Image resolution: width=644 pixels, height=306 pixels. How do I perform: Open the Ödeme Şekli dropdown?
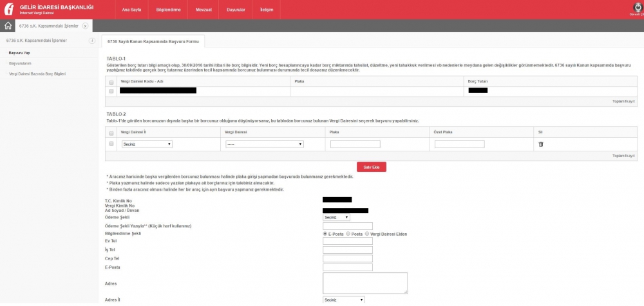tap(336, 217)
